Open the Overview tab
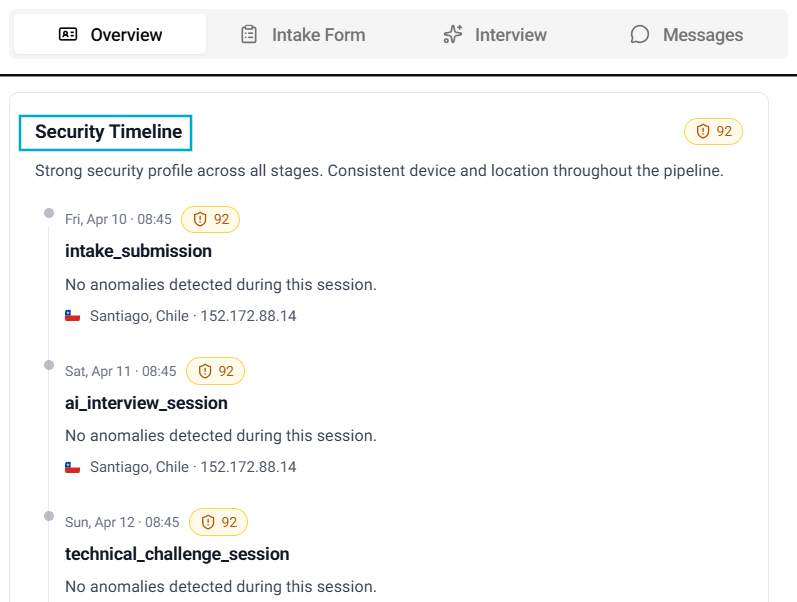797x602 pixels. pos(110,35)
